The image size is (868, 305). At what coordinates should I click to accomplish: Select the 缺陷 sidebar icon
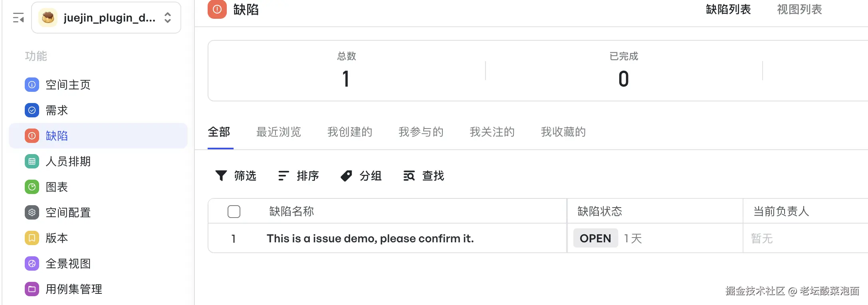click(32, 136)
